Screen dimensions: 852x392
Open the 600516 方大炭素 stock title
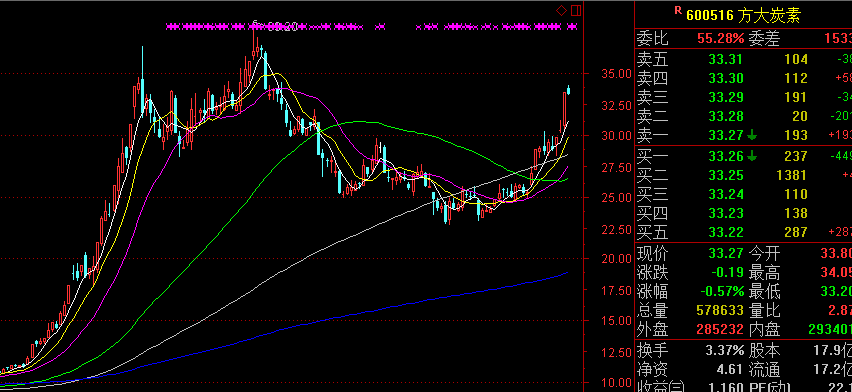(x=743, y=15)
